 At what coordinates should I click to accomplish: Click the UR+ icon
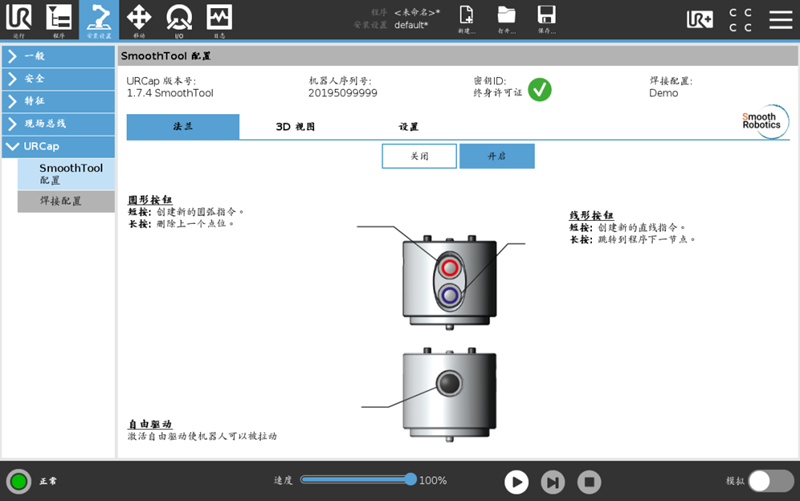pyautogui.click(x=699, y=19)
